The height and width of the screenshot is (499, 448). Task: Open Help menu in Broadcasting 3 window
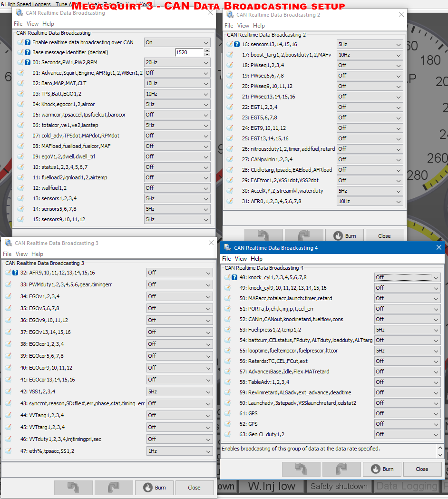coord(37,254)
